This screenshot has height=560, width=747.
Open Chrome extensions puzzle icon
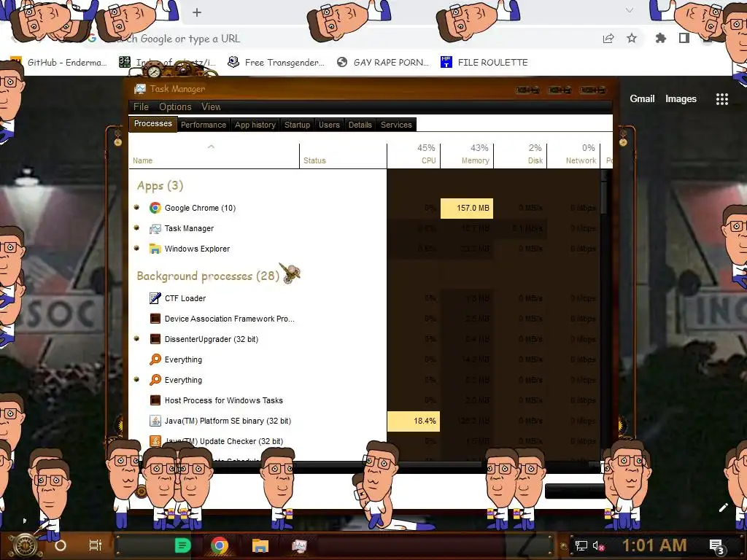[x=660, y=38]
